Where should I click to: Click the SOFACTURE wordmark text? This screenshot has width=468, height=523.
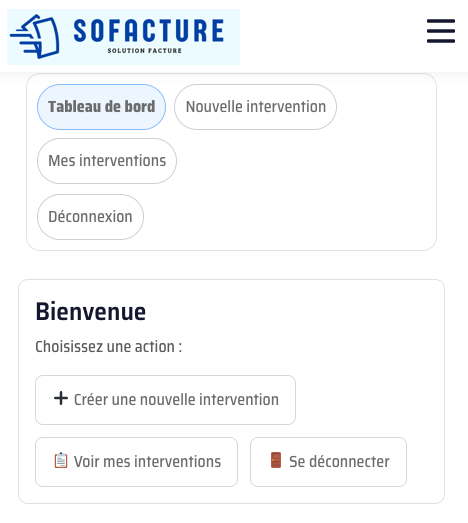click(148, 31)
